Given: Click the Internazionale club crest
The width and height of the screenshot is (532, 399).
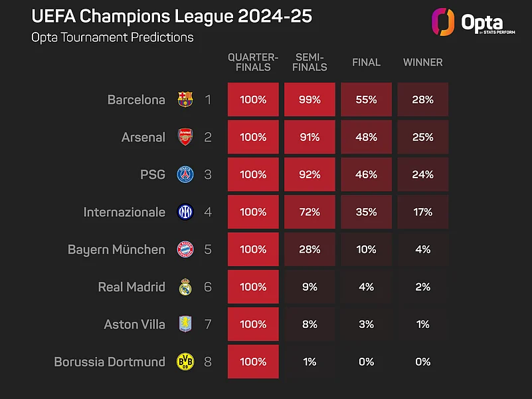Looking at the screenshot, I should (185, 212).
